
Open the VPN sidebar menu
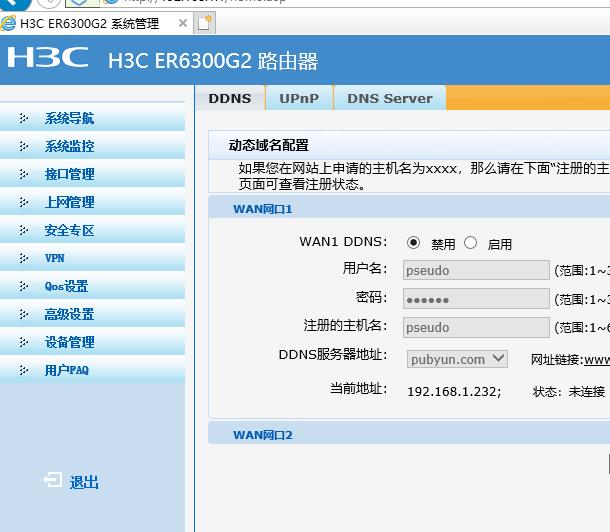pyautogui.click(x=92, y=258)
